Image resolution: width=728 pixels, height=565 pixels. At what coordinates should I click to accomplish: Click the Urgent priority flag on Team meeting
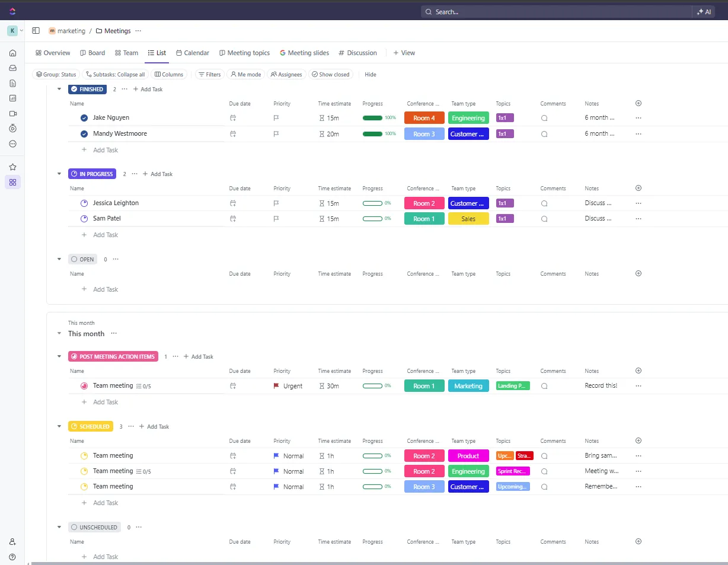276,386
